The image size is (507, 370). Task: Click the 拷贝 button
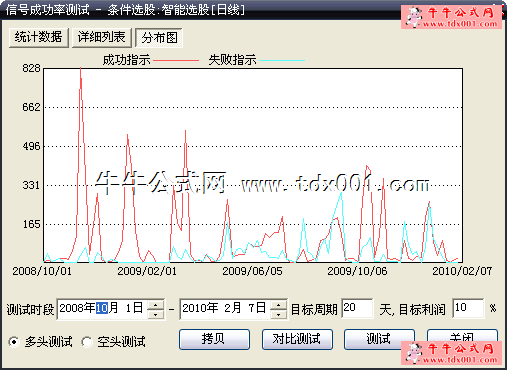click(214, 339)
